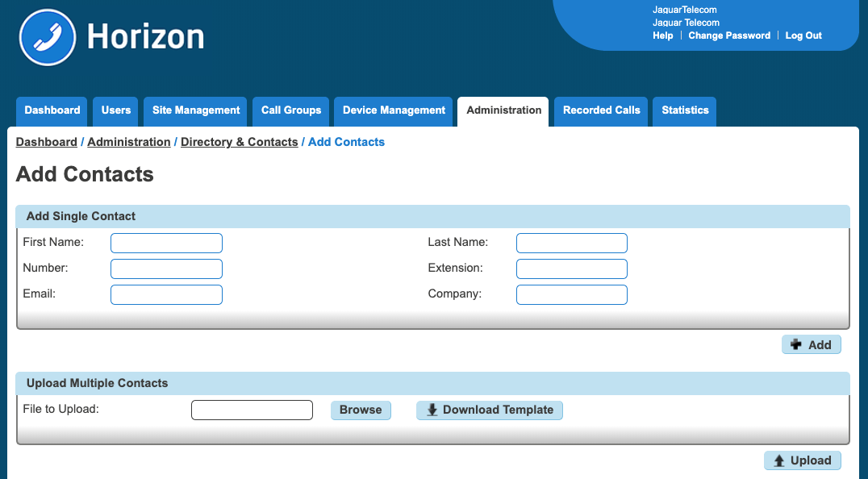Click the plus icon on Add button
The width and height of the screenshot is (868, 479).
tap(796, 345)
